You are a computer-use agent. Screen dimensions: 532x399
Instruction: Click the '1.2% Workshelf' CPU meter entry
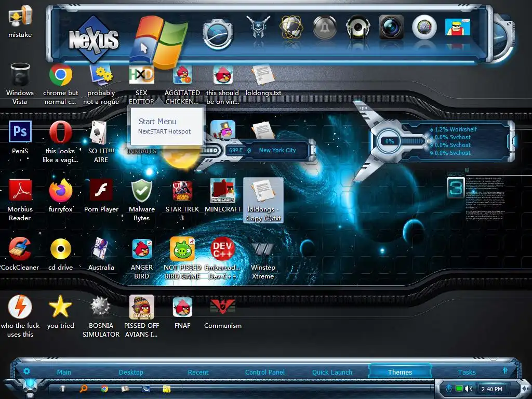(x=456, y=129)
